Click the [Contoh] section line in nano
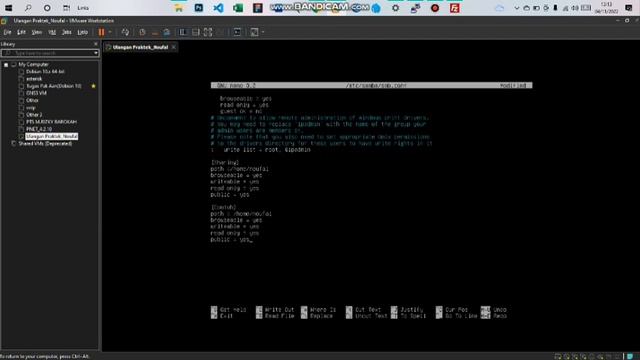Viewport: 640px width, 360px height. pos(223,207)
